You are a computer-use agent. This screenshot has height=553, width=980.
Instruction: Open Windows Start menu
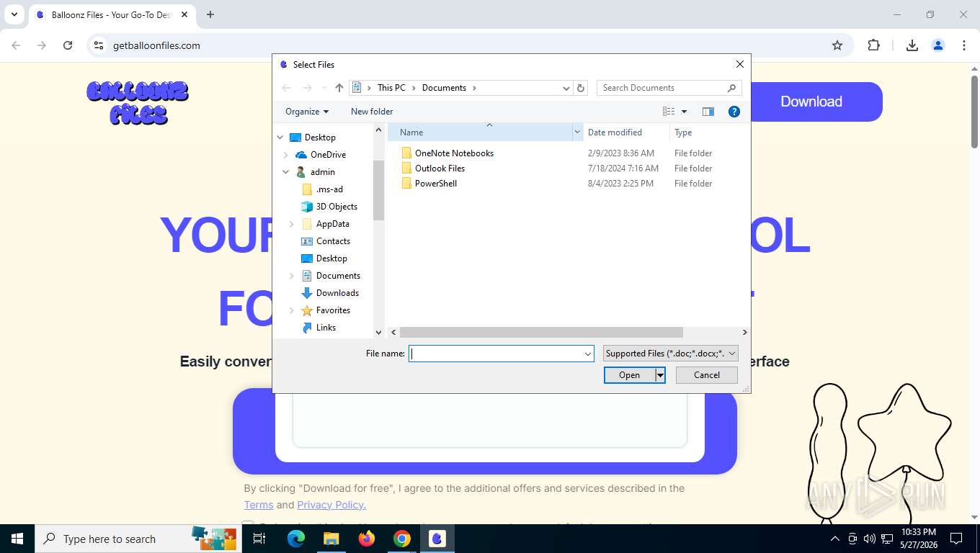point(17,539)
